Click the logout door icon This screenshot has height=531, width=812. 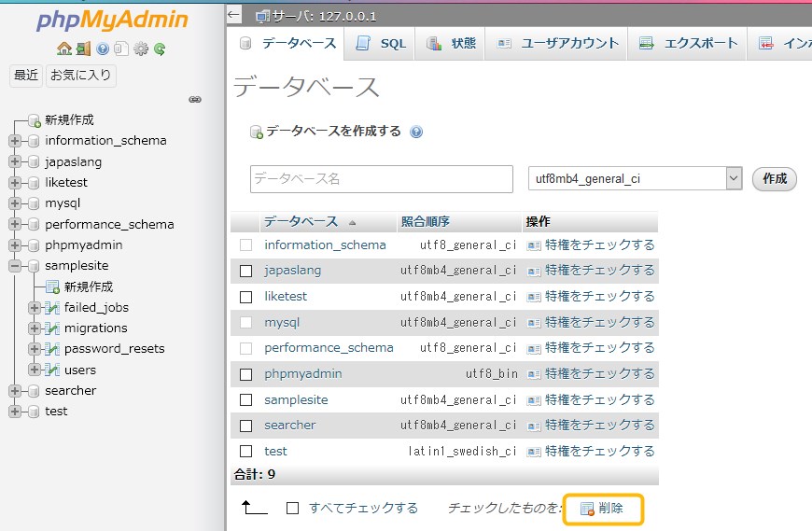pos(83,49)
